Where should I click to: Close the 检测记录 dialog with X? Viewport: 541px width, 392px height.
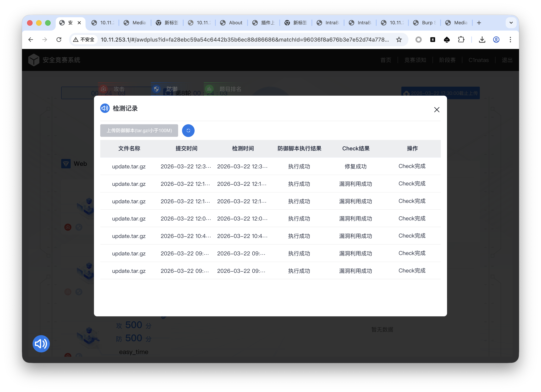click(x=436, y=110)
